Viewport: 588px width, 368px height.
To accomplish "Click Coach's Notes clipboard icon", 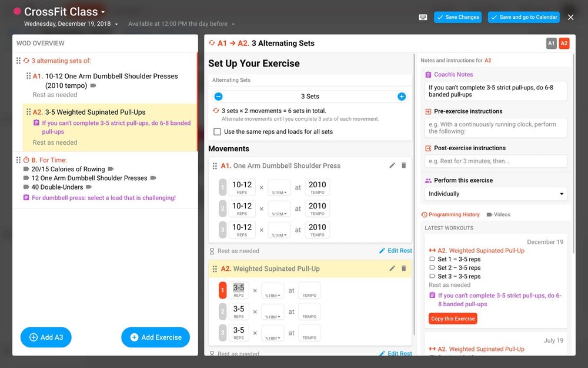I will [428, 74].
